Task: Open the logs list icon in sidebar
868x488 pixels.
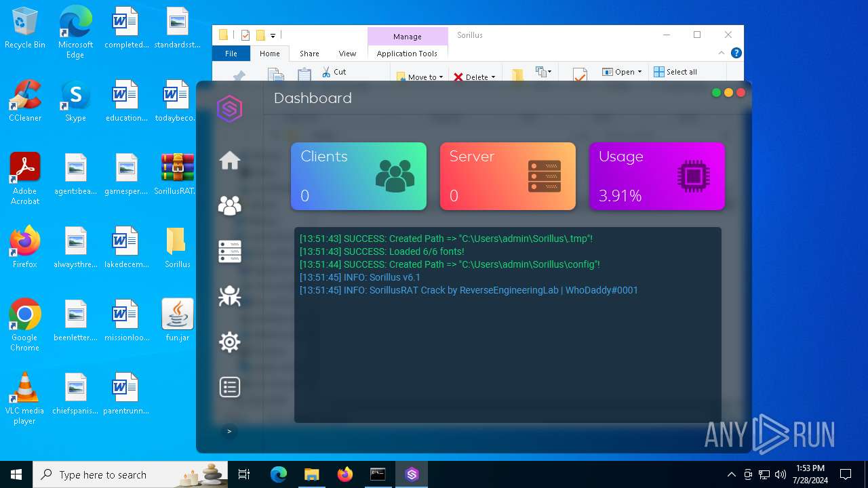Action: click(230, 387)
